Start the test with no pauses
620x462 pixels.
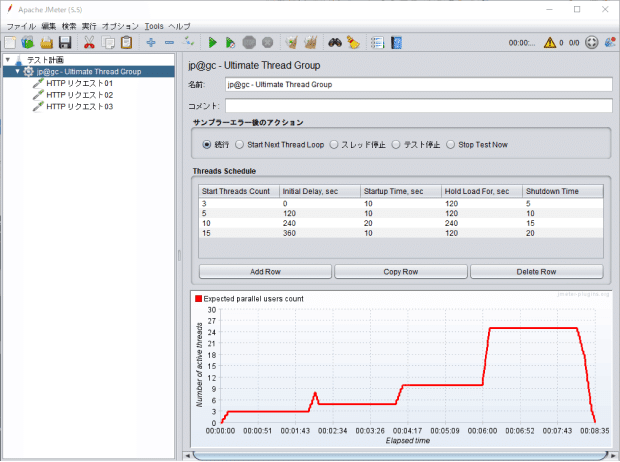point(230,42)
